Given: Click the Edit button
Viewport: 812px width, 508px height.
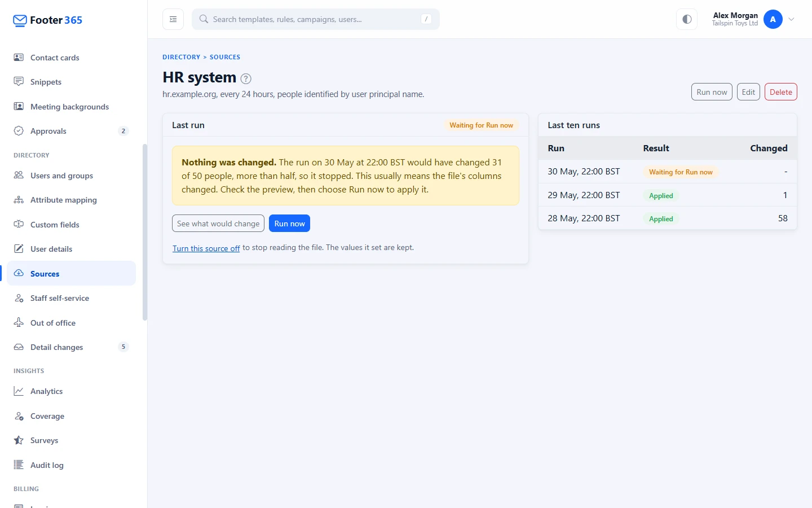Looking at the screenshot, I should coord(748,92).
